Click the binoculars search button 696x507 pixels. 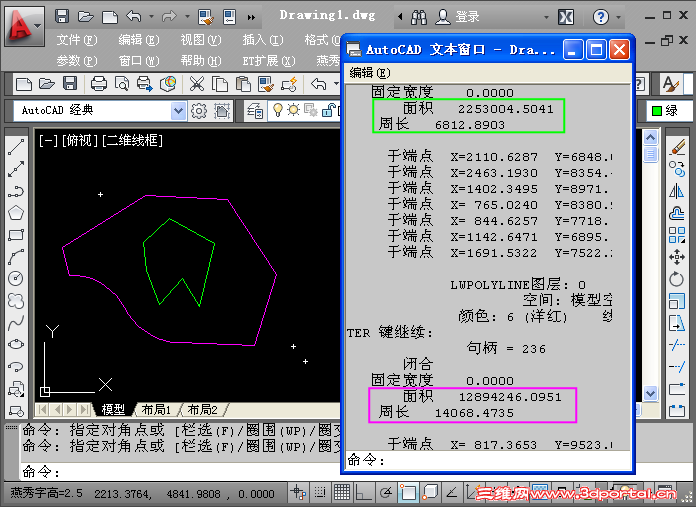point(419,17)
